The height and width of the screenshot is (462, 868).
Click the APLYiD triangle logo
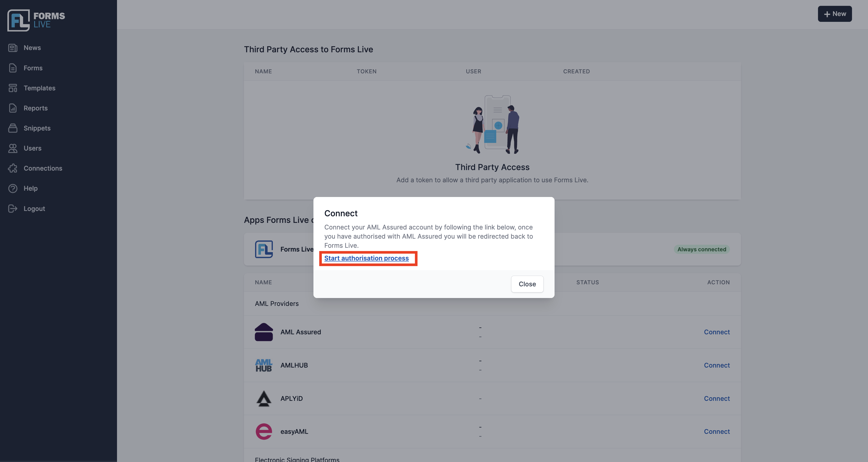pos(263,398)
